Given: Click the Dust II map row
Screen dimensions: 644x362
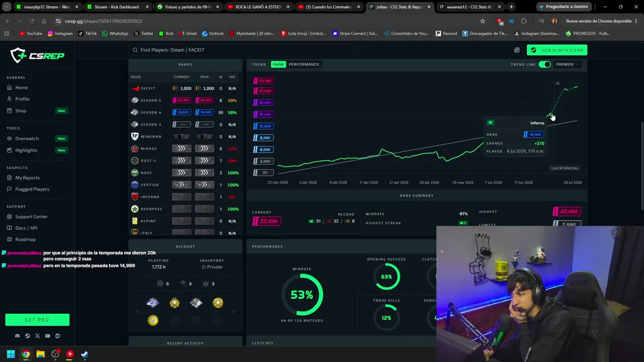Looking at the screenshot, I should [x=185, y=161].
